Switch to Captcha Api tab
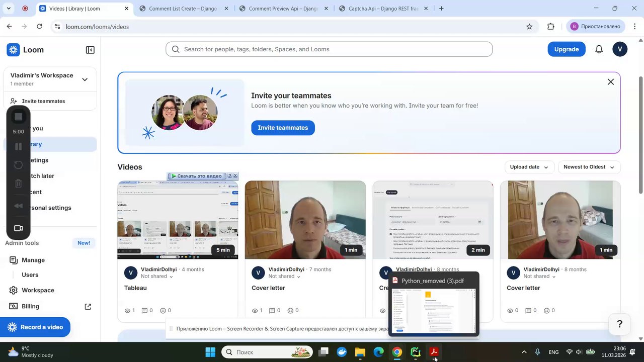Viewport: 644px width, 362px height. click(383, 9)
